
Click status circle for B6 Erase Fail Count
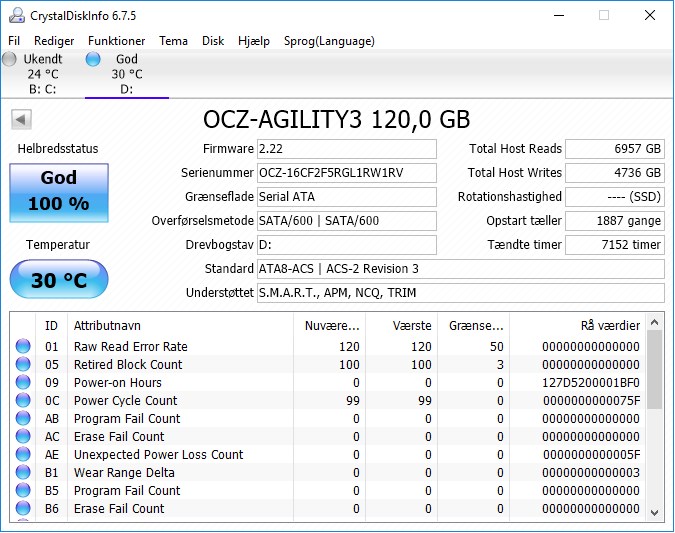point(23,509)
